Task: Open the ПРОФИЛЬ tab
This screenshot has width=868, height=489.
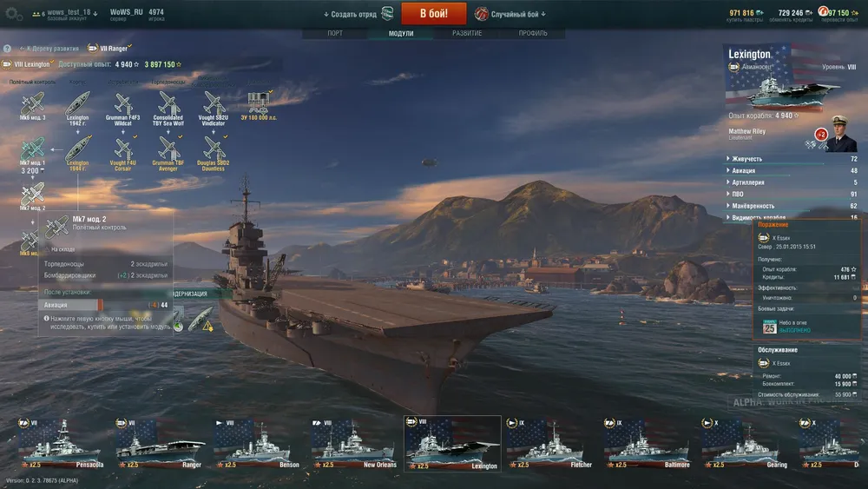Action: 533,33
